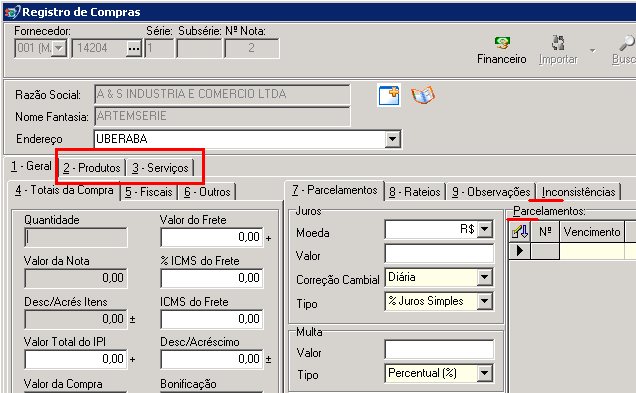Open the Fornecedor lookup ellipsis button
Screen dimensions: 636x393
pyautogui.click(x=133, y=49)
